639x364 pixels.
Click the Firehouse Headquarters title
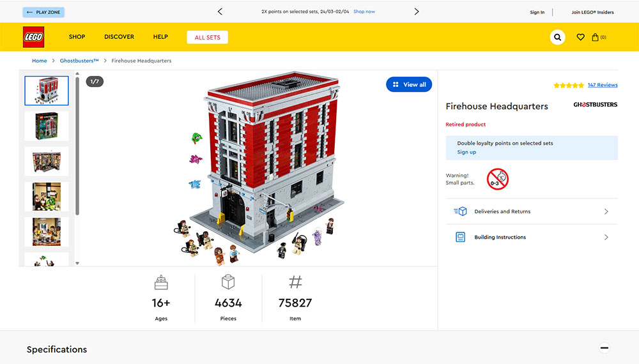tap(497, 106)
